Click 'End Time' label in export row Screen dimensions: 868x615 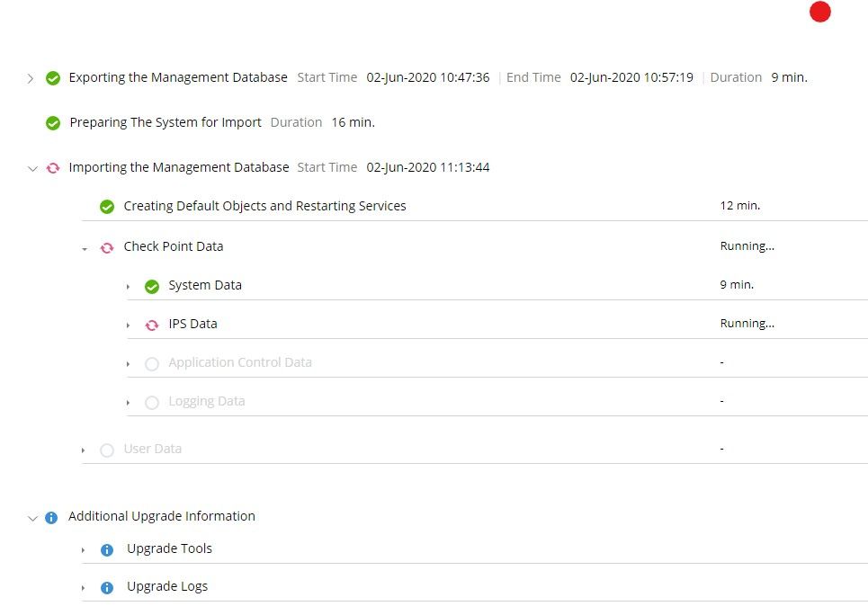click(533, 77)
